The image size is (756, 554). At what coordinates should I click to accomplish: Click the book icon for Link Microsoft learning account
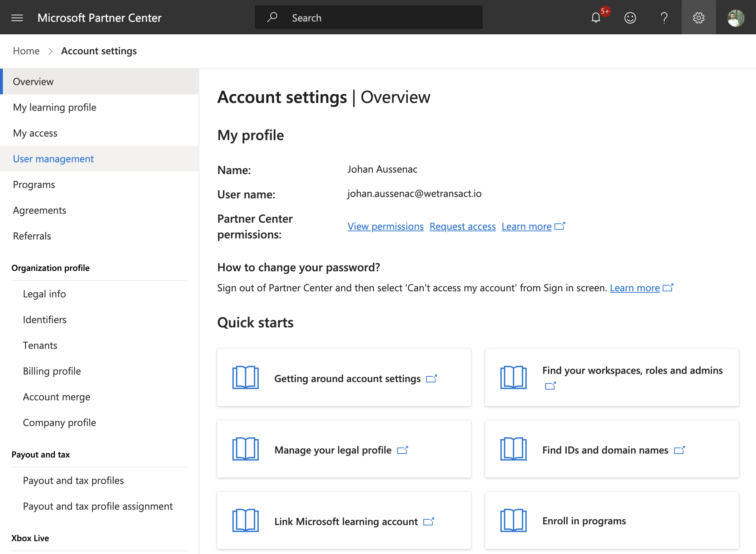(x=245, y=520)
